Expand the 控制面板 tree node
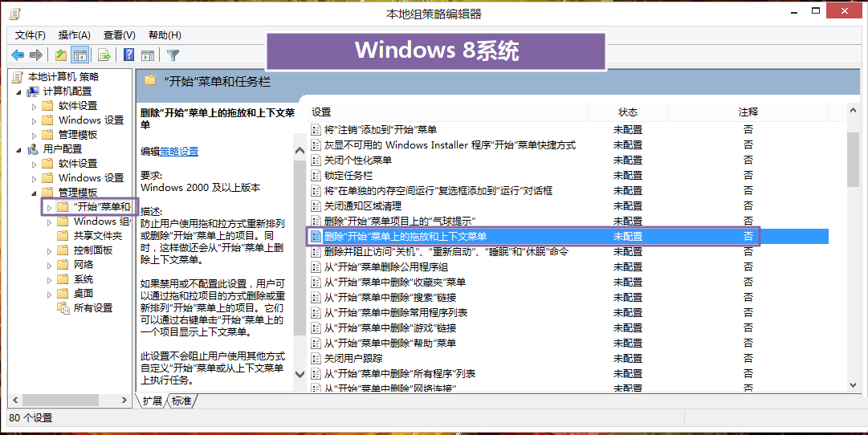 [x=49, y=250]
